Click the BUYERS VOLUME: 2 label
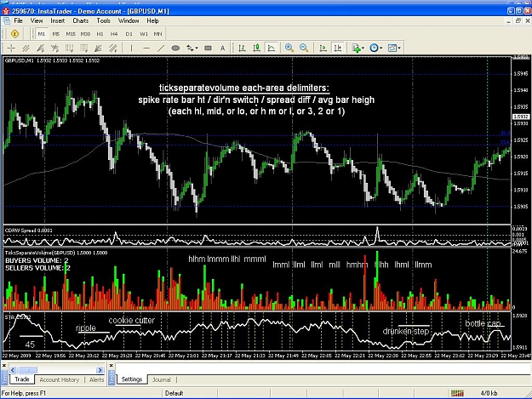Viewport: 532px width, 399px height. click(x=37, y=260)
